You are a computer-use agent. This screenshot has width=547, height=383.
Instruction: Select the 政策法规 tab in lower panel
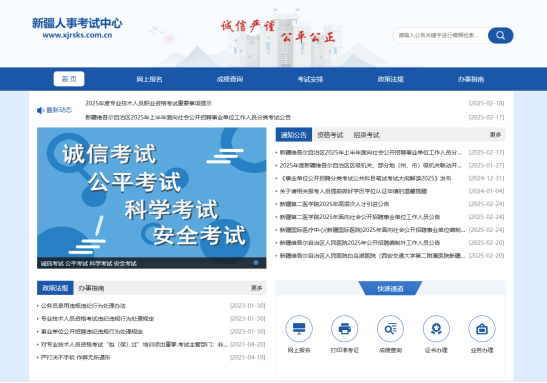(55, 288)
